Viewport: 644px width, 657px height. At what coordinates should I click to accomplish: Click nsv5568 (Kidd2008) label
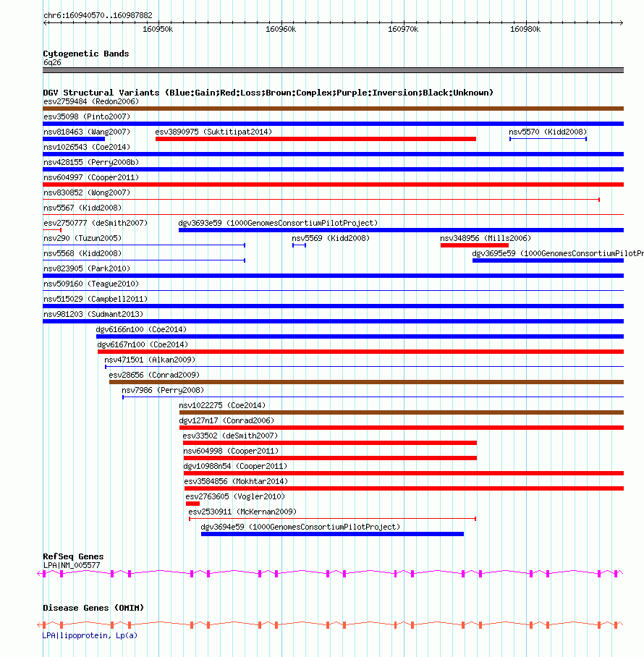tap(82, 253)
